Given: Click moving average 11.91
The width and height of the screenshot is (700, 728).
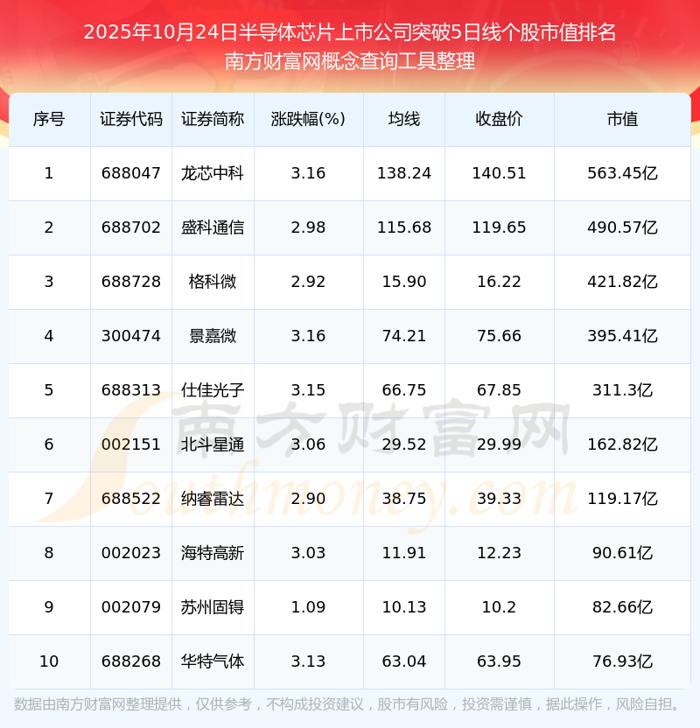Looking at the screenshot, I should click(x=404, y=553).
